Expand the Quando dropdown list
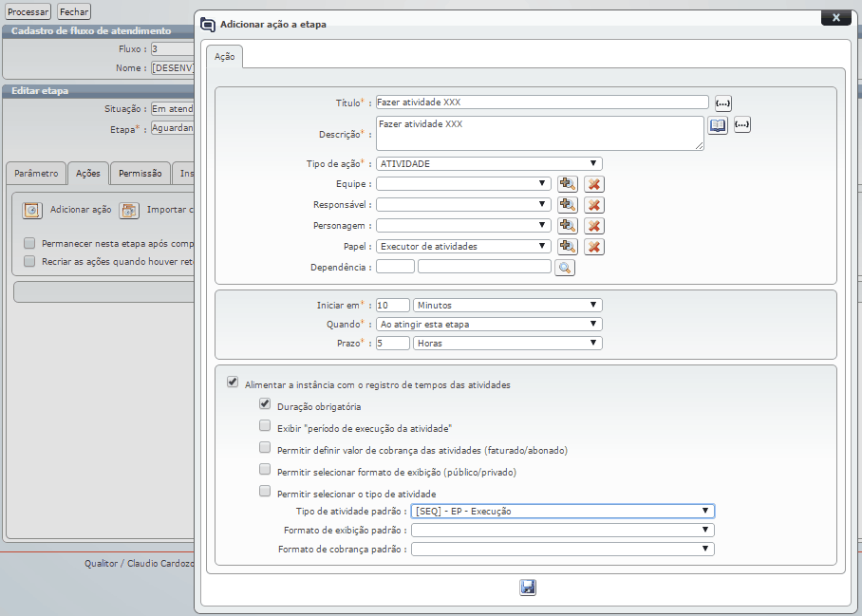862x616 pixels. [489, 324]
